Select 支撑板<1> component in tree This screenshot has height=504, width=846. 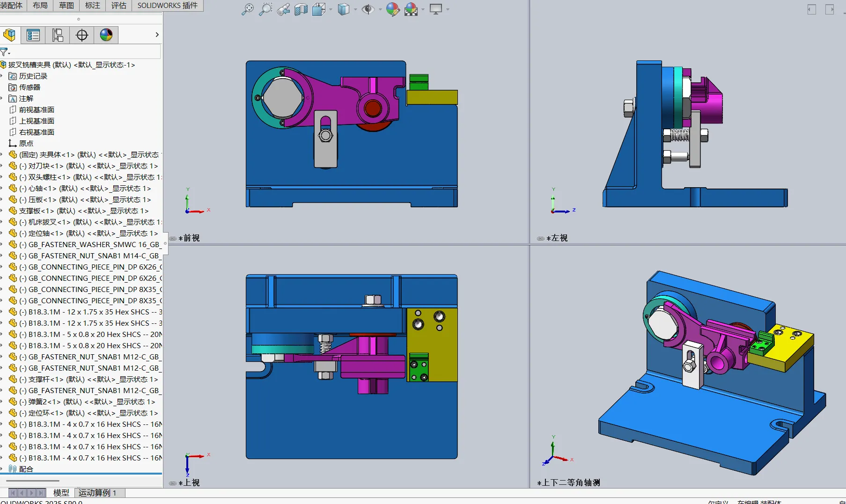[84, 211]
